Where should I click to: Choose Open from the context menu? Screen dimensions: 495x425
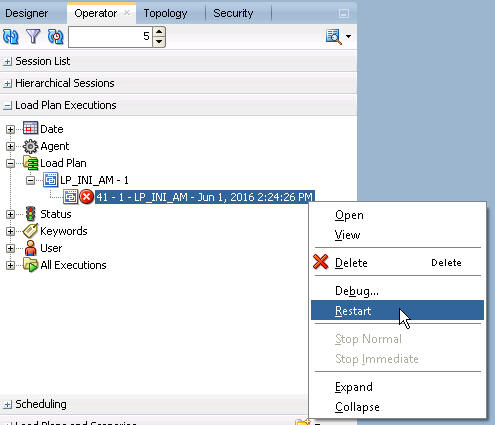pyautogui.click(x=397, y=215)
